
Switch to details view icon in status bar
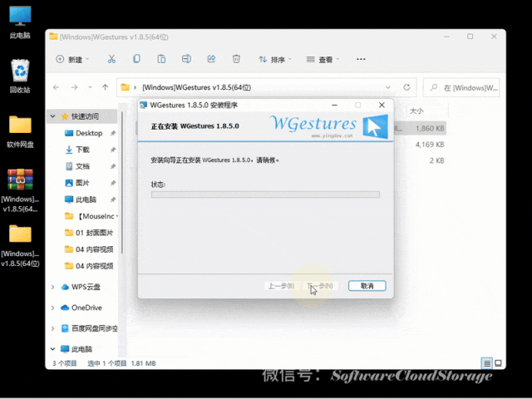tap(487, 363)
